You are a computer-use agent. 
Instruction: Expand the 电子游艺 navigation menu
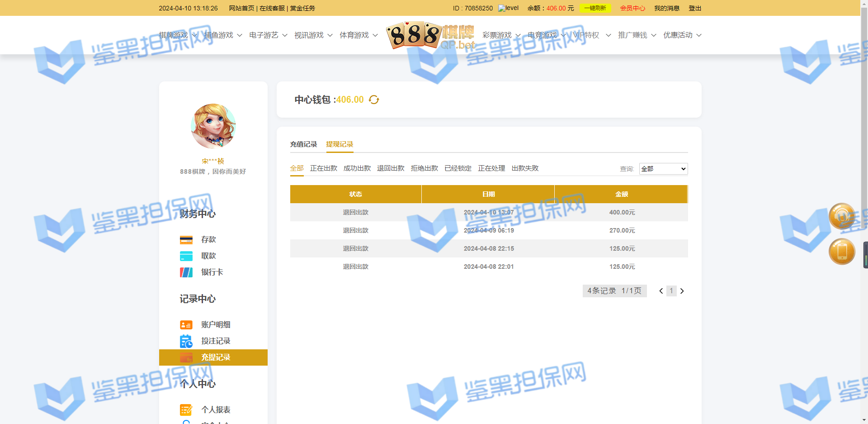tap(268, 35)
